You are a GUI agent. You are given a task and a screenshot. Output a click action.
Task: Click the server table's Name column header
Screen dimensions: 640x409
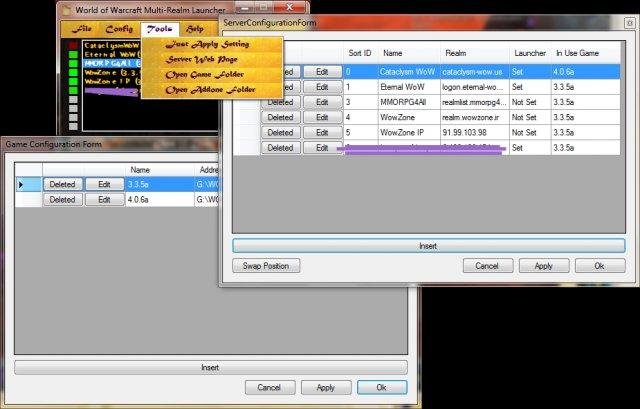(x=409, y=53)
